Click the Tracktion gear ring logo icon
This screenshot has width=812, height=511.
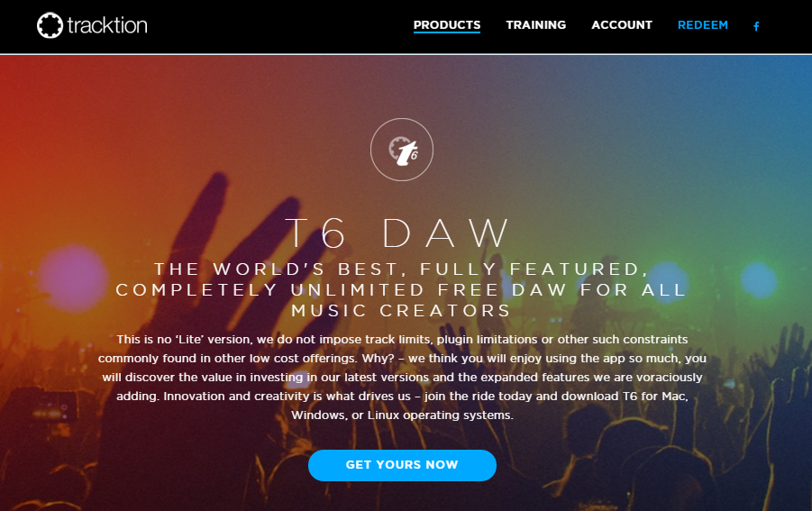click(50, 25)
